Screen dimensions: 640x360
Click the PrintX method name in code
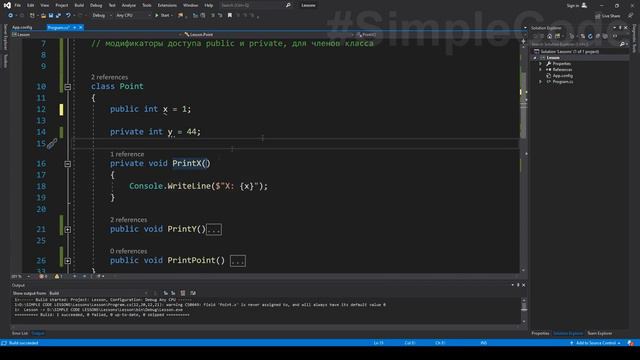click(x=187, y=163)
